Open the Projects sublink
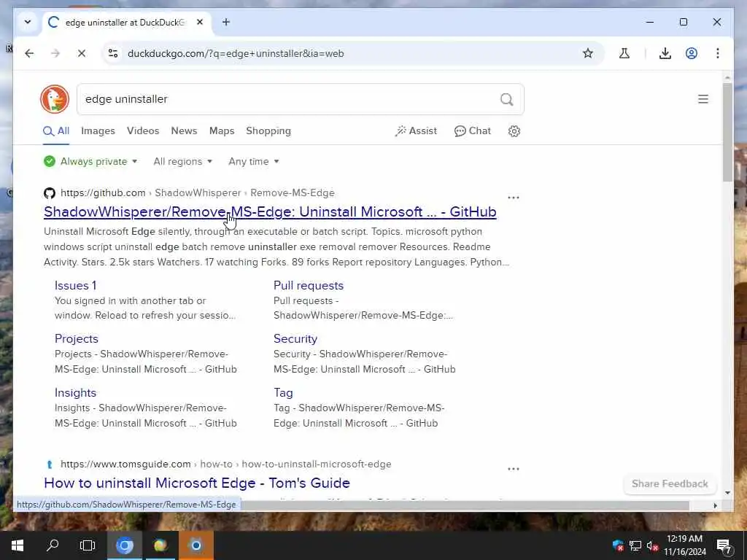Viewport: 747px width, 560px height. (76, 338)
